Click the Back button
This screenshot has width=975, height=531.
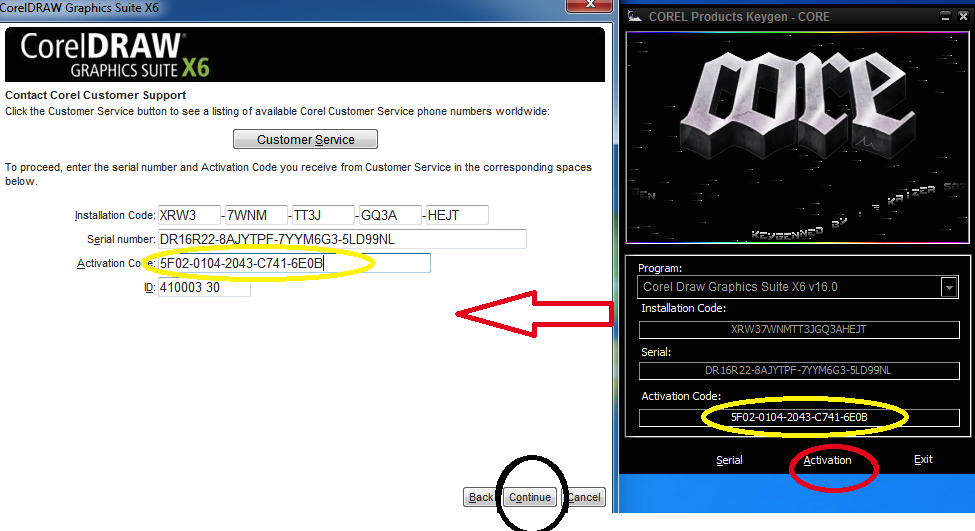point(480,497)
